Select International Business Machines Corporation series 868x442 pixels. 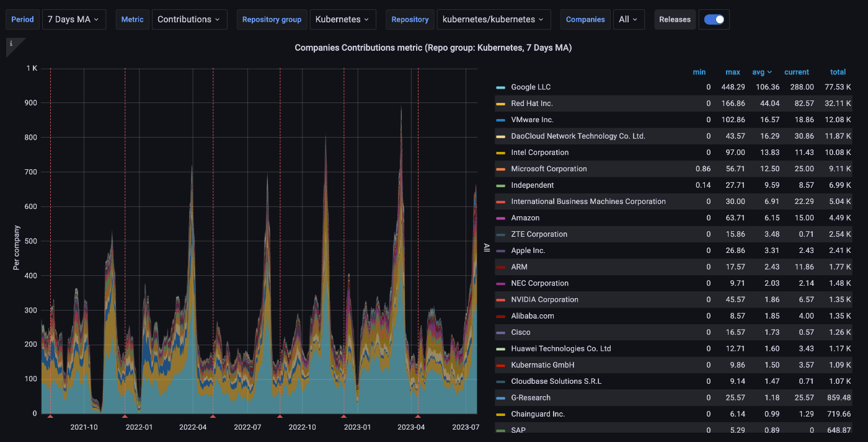point(588,201)
